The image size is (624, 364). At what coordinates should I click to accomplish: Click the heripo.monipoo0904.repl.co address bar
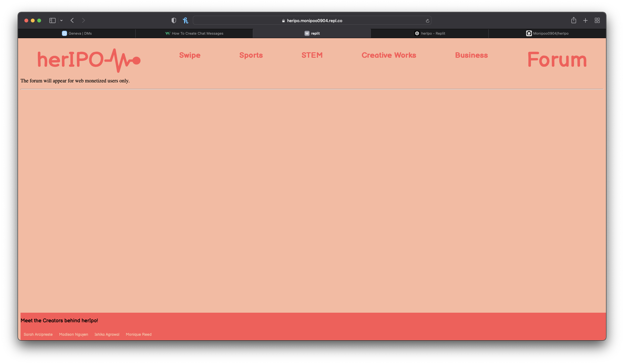pos(314,21)
